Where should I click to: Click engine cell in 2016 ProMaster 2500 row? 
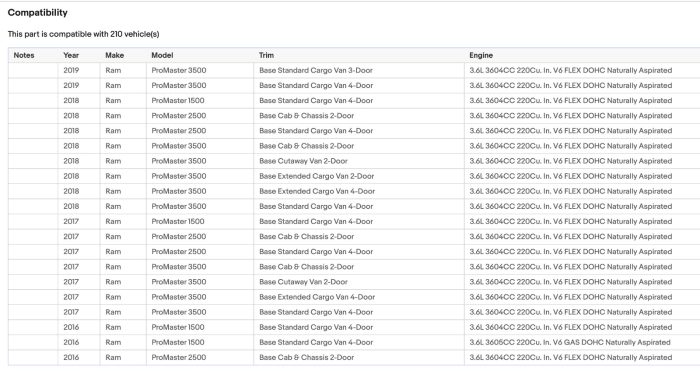pyautogui.click(x=571, y=358)
